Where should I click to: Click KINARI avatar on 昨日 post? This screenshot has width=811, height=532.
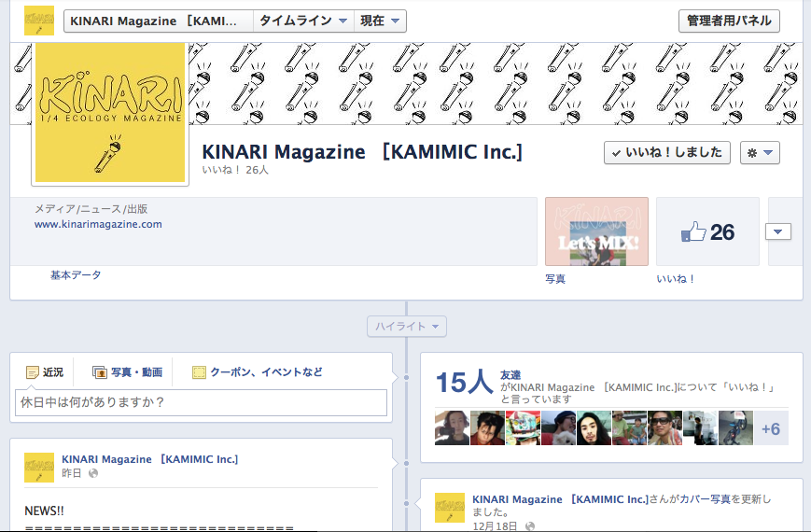pos(39,468)
